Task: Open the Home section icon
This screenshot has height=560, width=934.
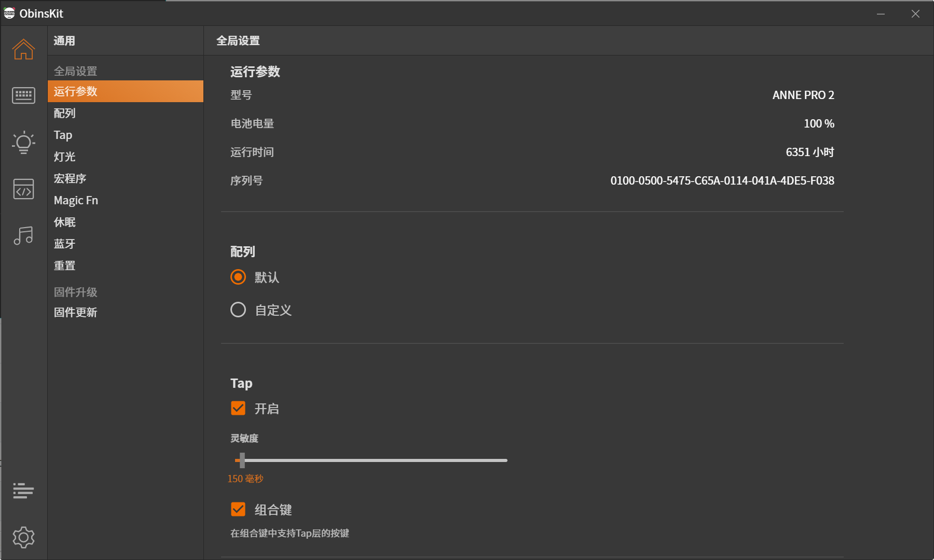Action: [23, 49]
